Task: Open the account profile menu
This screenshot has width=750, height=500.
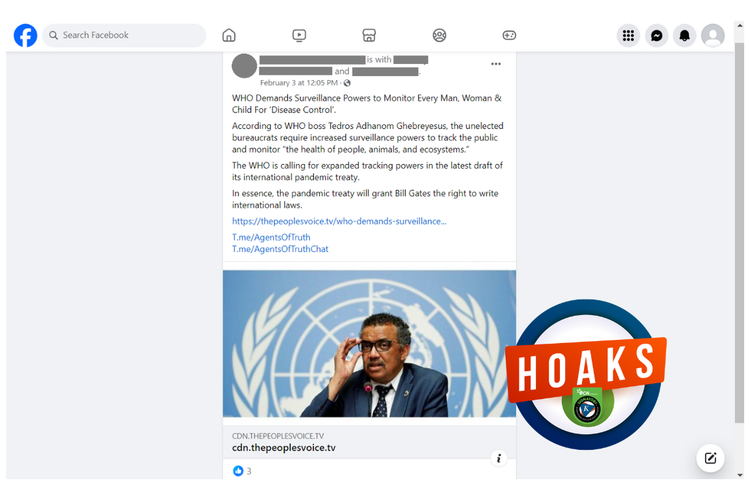Action: click(x=713, y=35)
